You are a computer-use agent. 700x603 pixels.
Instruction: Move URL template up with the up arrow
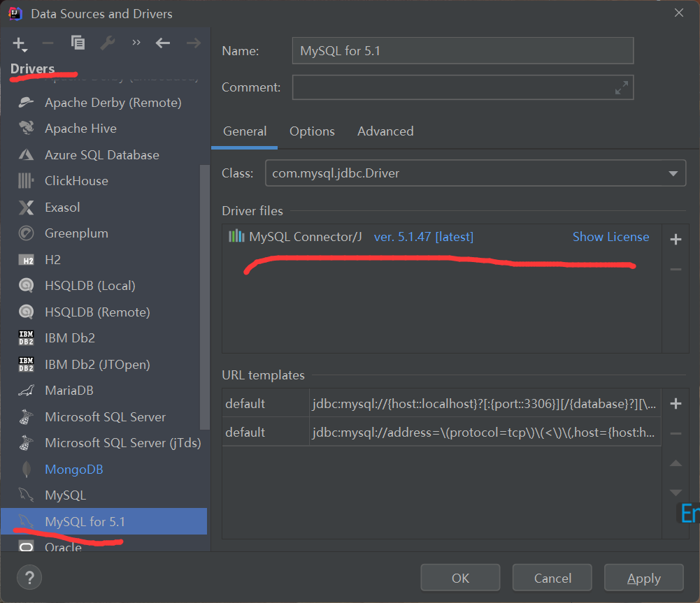[676, 463]
